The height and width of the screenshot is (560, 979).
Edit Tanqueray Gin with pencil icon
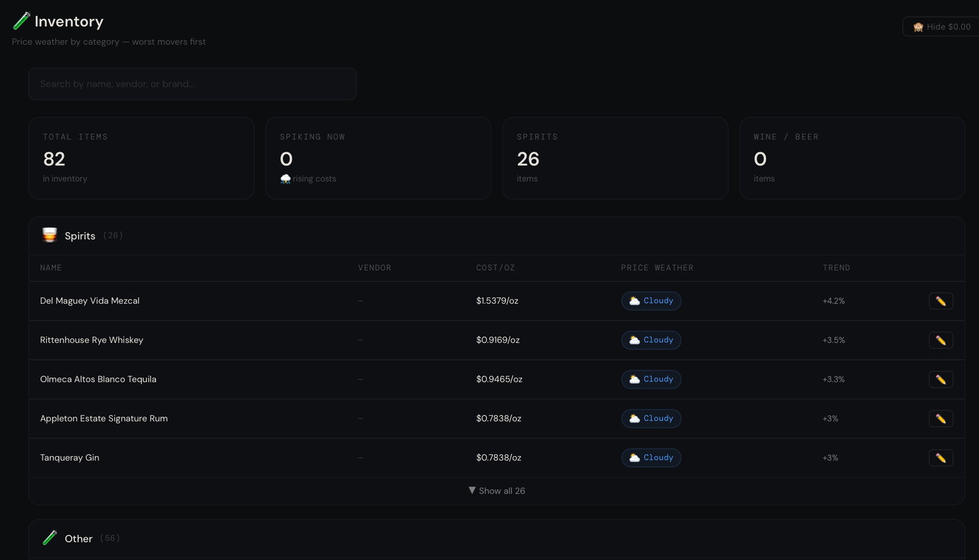(x=940, y=457)
